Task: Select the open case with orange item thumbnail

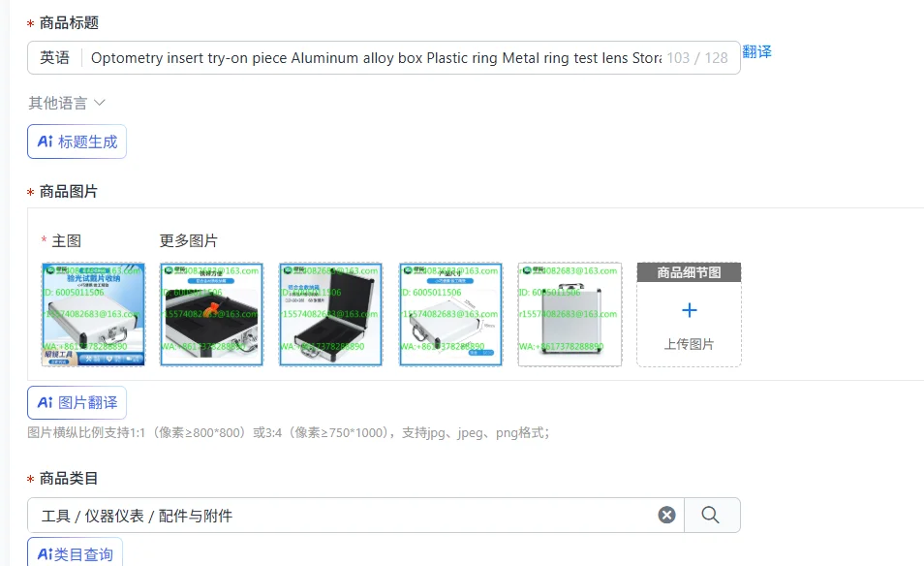Action: [x=211, y=314]
